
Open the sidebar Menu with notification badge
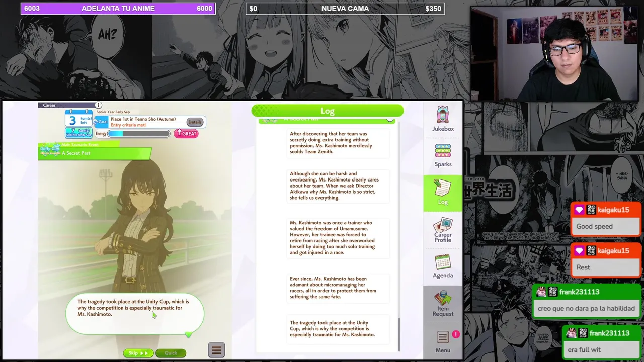[x=443, y=342]
